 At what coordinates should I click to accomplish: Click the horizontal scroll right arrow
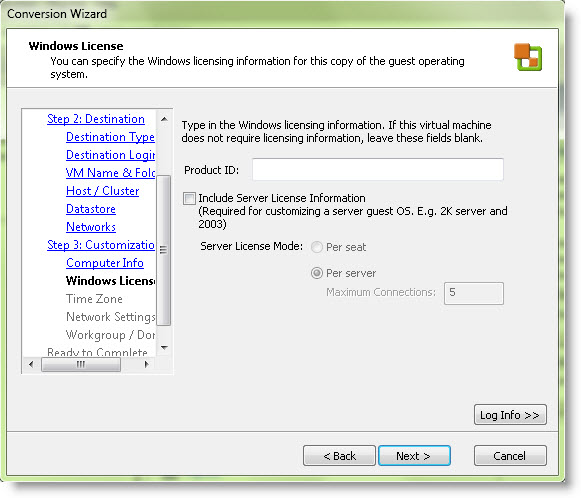[x=147, y=364]
